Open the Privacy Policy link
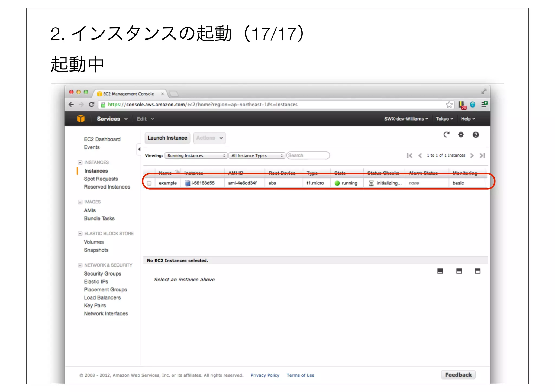This screenshot has width=555, height=392. (265, 375)
